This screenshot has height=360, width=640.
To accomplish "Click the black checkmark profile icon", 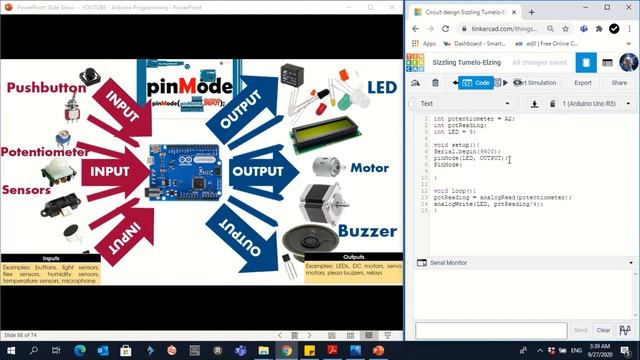I will tap(614, 29).
